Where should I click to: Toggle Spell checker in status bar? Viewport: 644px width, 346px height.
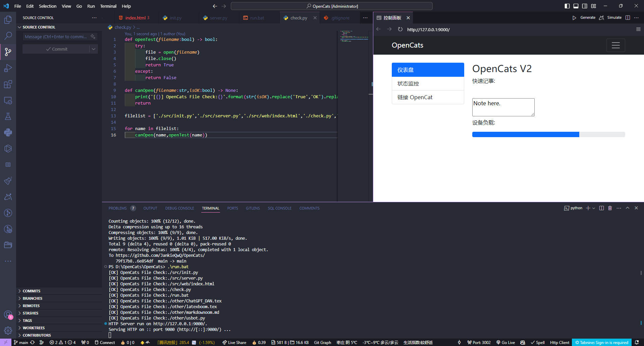click(538, 342)
